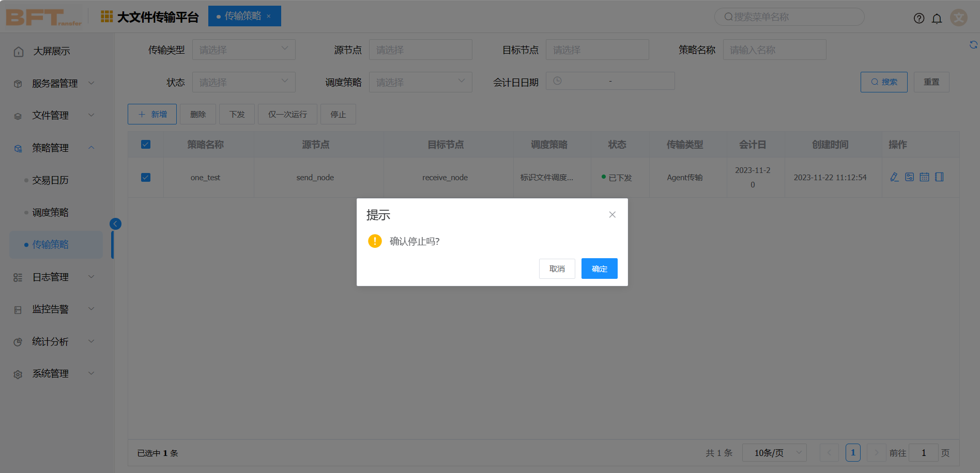Select 调度策略 in the sidebar

tap(51, 212)
